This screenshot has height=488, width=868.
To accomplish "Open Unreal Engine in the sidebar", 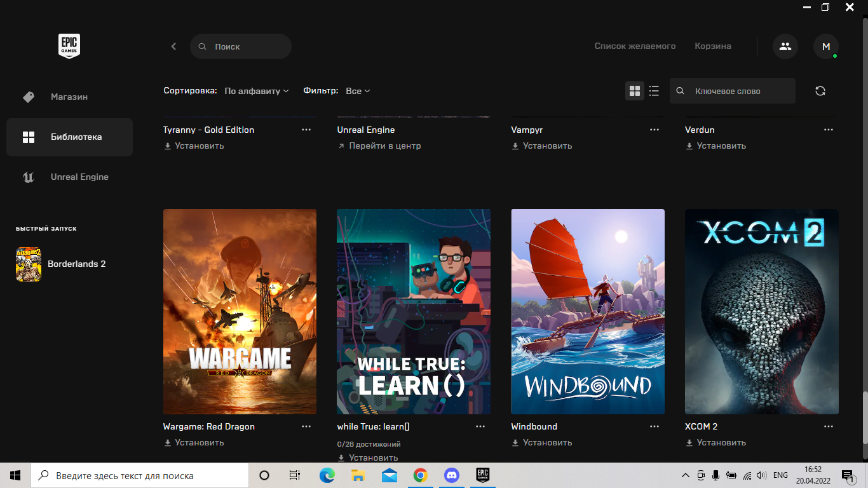I will tap(69, 177).
